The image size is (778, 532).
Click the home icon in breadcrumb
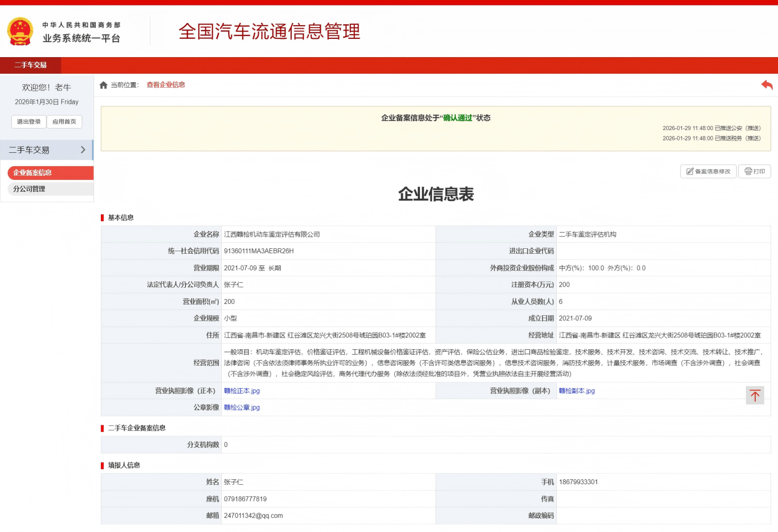(103, 85)
